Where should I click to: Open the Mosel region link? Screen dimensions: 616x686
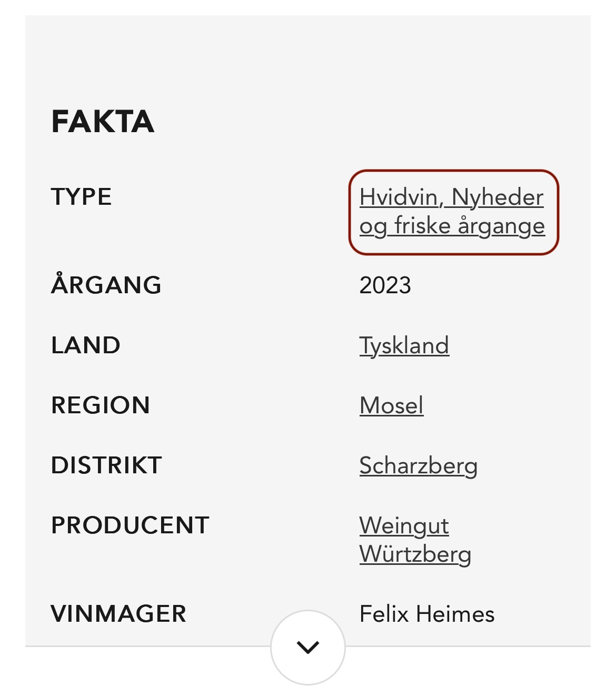tap(392, 405)
